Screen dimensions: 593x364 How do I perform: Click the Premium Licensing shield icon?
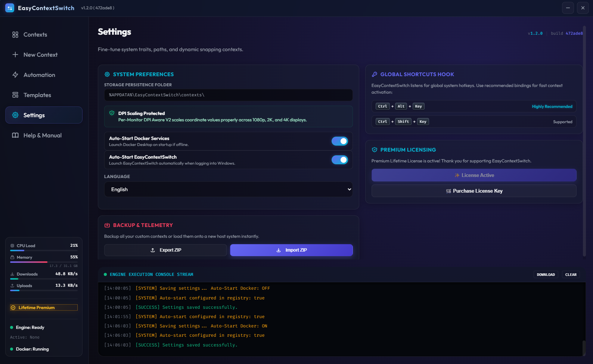pyautogui.click(x=375, y=150)
